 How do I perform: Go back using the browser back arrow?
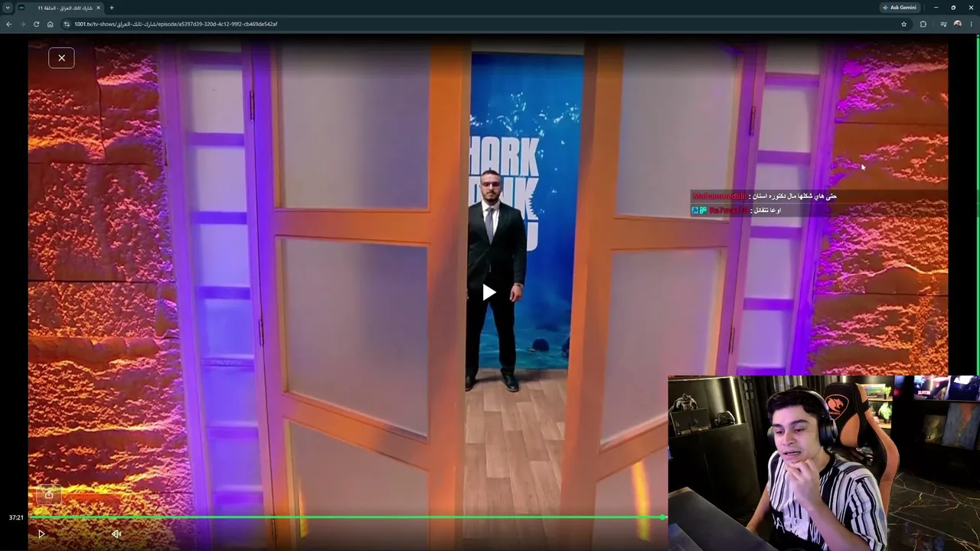tap(9, 24)
